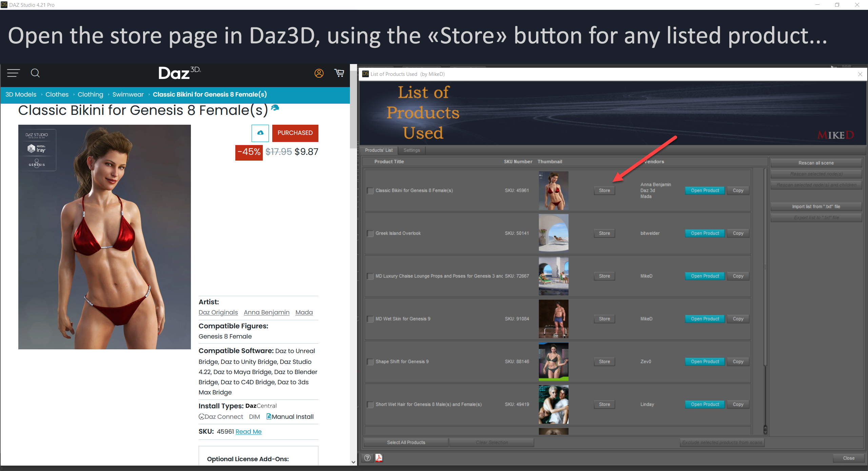The height and width of the screenshot is (471, 868).
Task: Click the PURCHASED button
Action: tap(295, 133)
